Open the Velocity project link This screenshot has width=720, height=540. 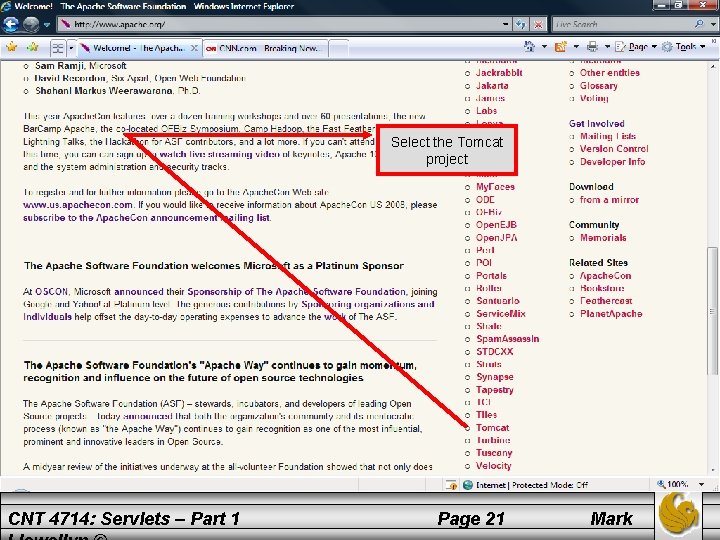point(493,466)
